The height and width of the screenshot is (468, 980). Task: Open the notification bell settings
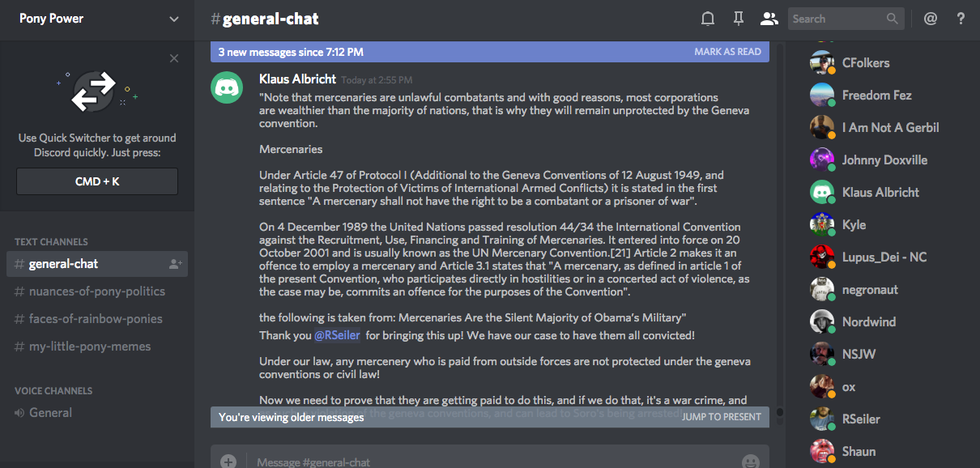[708, 19]
